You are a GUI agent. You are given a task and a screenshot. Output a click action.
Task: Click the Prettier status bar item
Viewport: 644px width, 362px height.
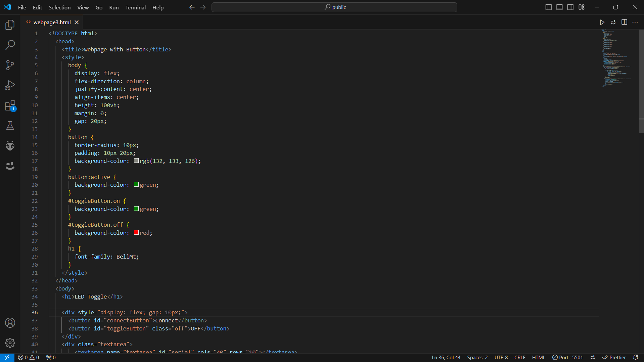614,358
